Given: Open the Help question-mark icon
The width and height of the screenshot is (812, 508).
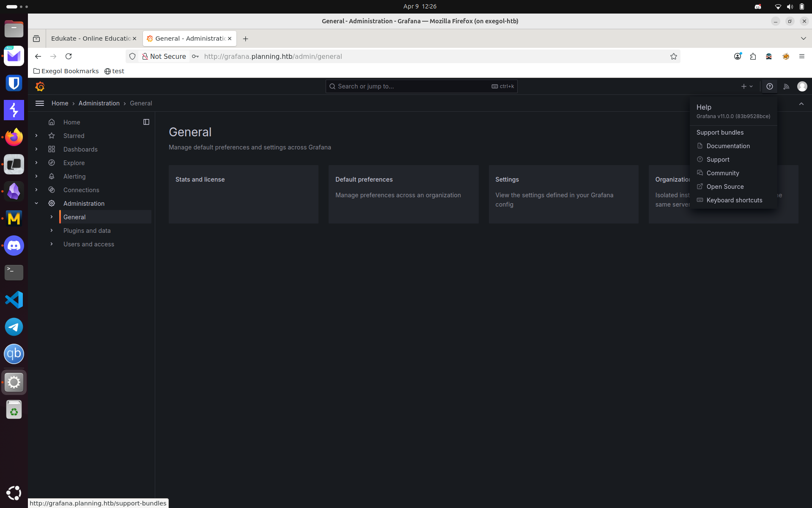Looking at the screenshot, I should coord(769,86).
